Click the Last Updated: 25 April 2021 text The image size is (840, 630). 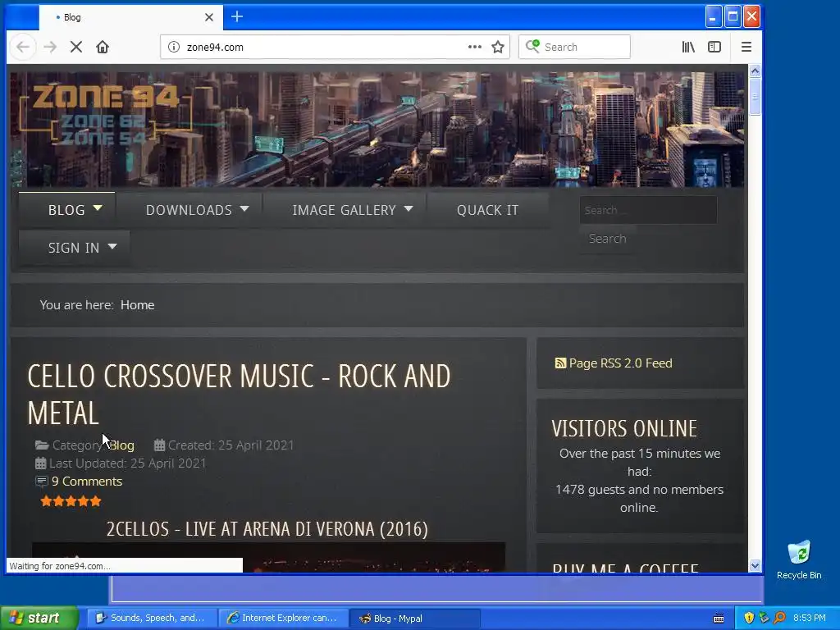pos(127,463)
